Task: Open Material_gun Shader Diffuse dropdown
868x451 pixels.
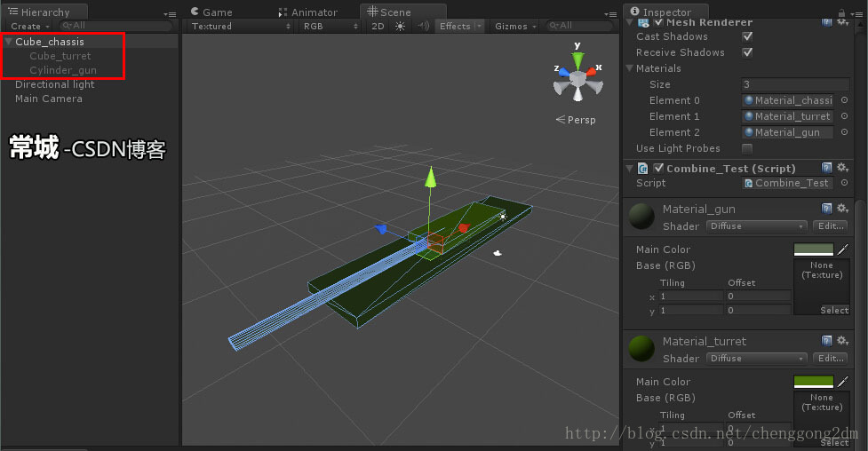Action: point(757,226)
